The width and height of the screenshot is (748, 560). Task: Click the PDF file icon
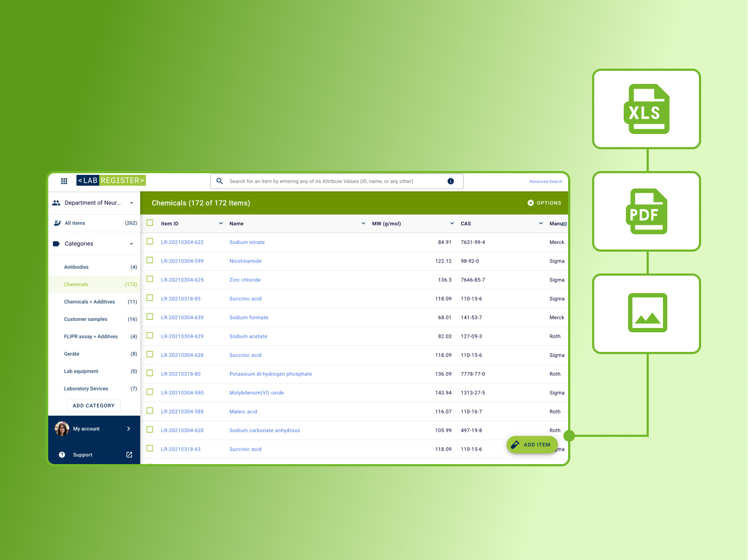(646, 211)
